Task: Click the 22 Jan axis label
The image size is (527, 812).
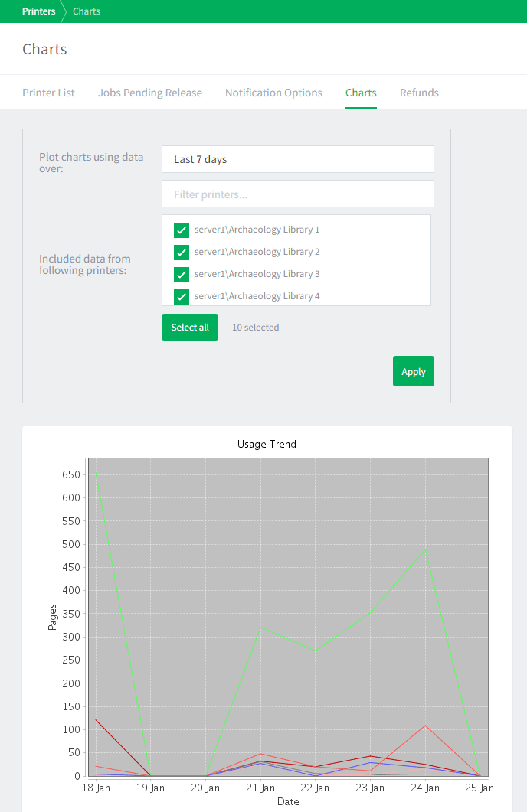Action: coord(315,788)
